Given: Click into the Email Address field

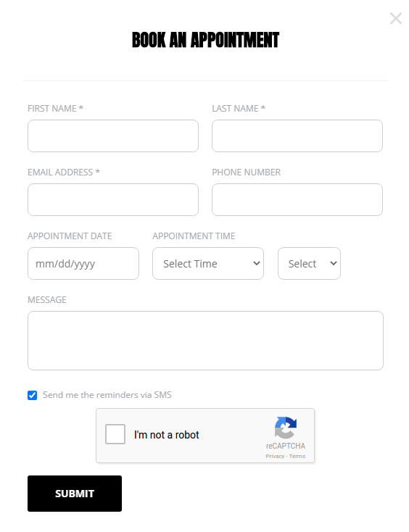Looking at the screenshot, I should tap(113, 199).
